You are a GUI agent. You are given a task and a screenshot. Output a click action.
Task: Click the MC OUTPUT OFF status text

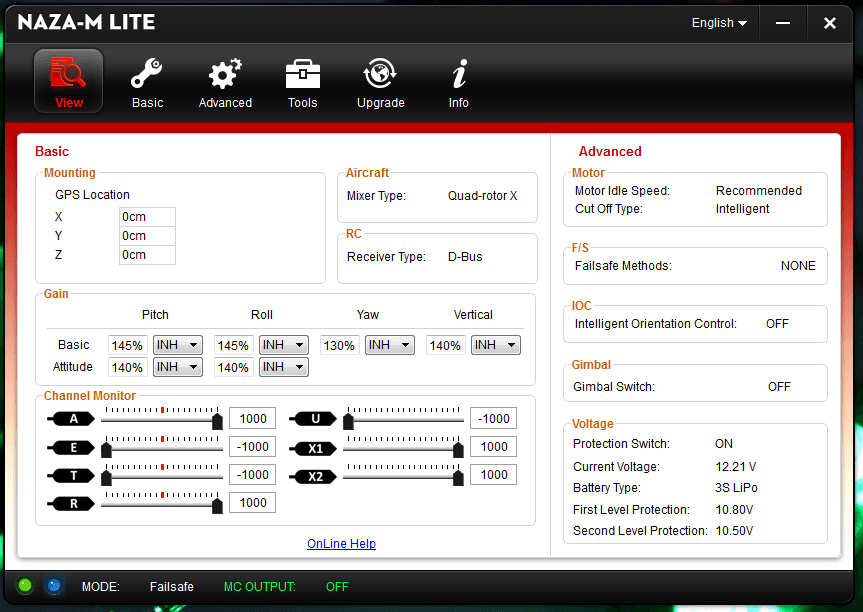click(337, 586)
